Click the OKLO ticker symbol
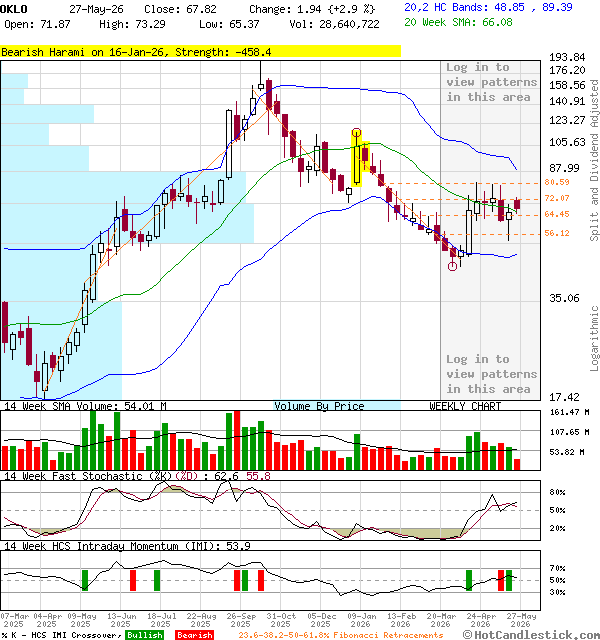The image size is (600, 640). point(14,9)
